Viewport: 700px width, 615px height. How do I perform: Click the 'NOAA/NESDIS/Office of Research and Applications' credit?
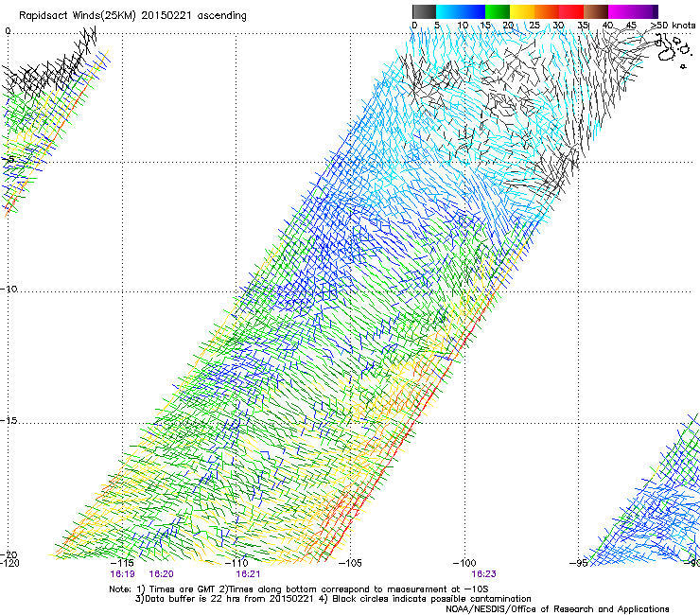[x=557, y=609]
